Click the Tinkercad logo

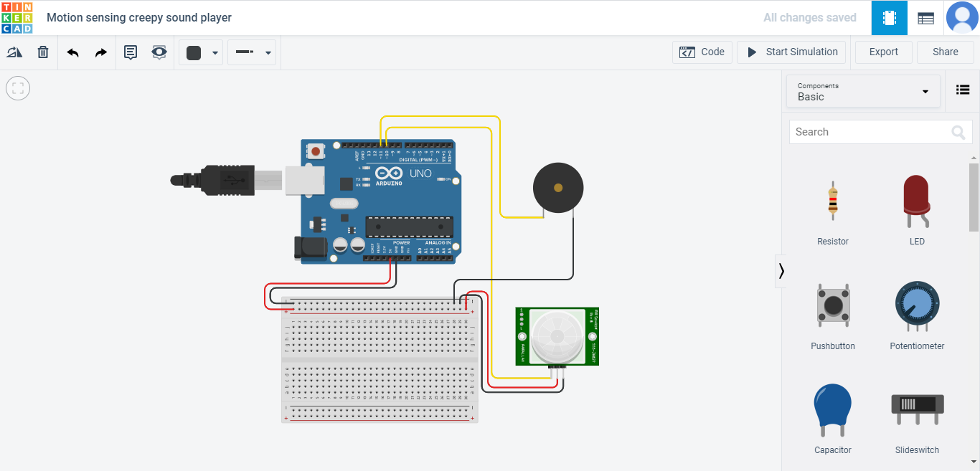(x=17, y=17)
